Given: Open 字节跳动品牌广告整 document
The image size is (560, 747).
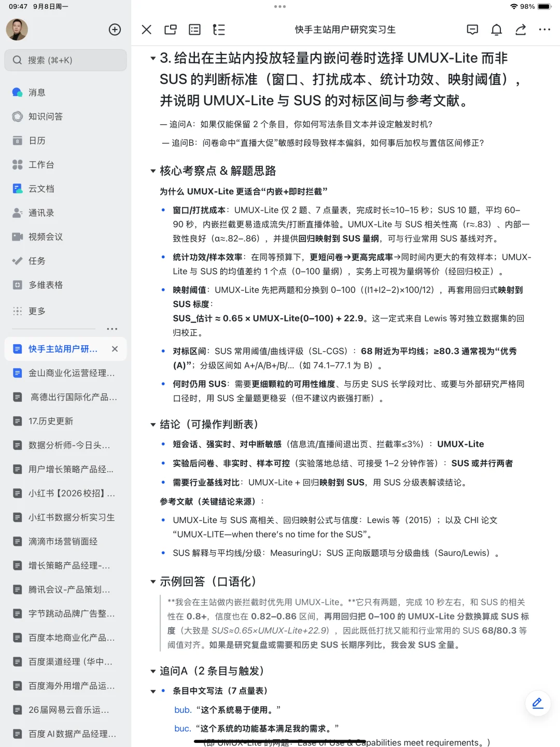Looking at the screenshot, I should coord(65,613).
